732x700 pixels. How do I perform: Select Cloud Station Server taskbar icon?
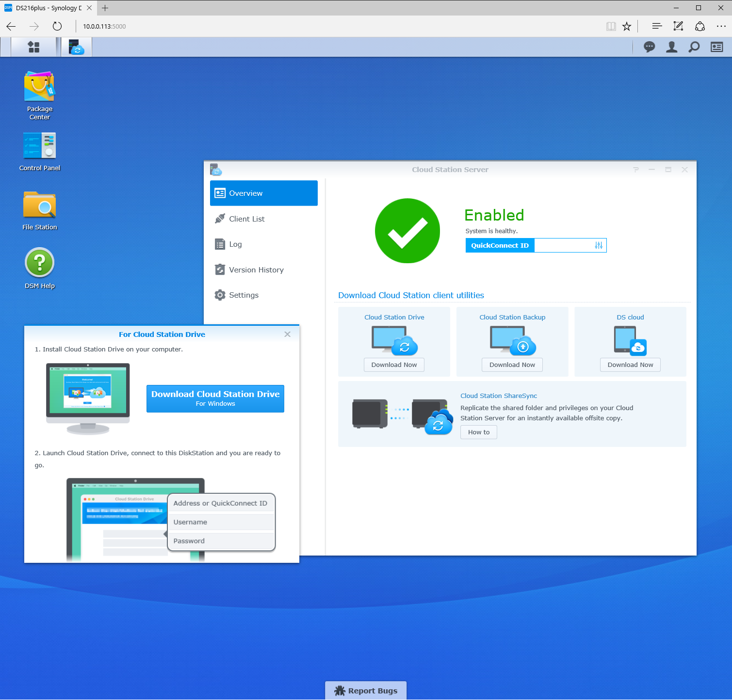77,47
